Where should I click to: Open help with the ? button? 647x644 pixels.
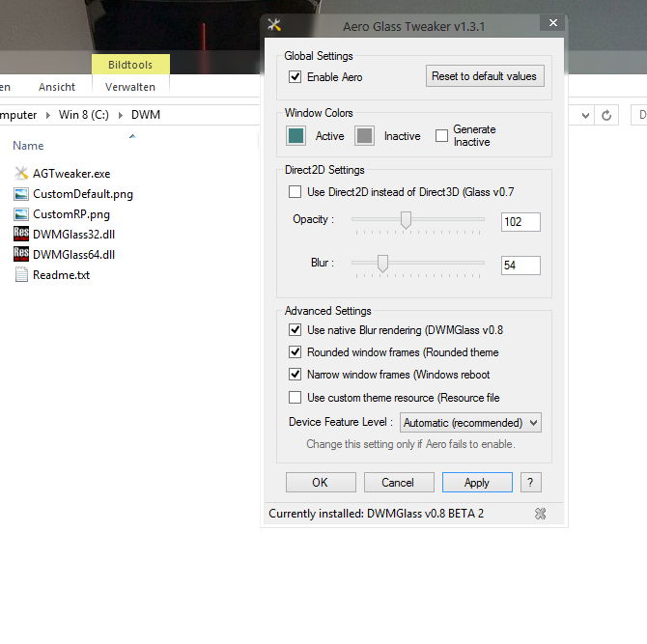(x=531, y=483)
